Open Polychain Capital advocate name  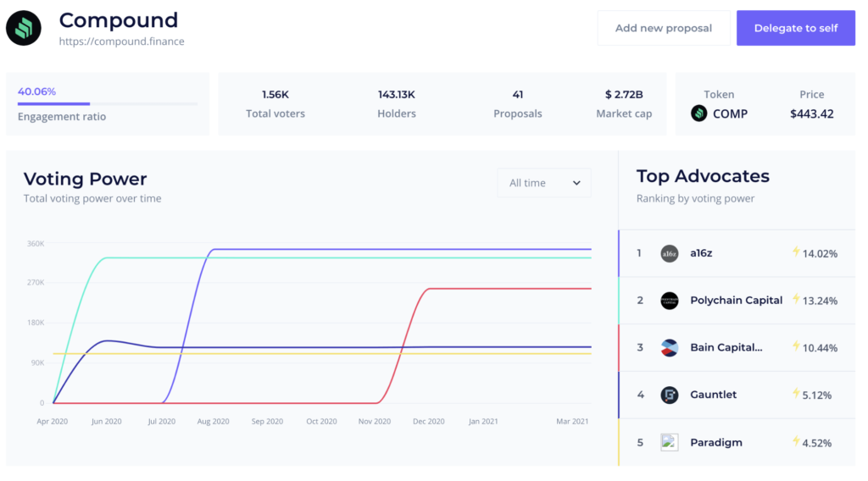tap(737, 301)
